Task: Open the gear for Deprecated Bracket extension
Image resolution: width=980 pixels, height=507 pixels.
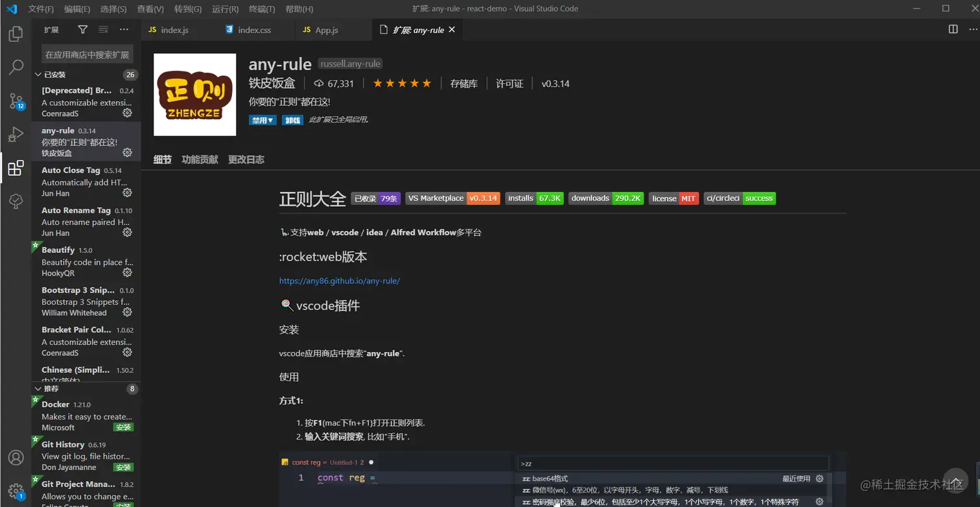Action: pyautogui.click(x=128, y=113)
